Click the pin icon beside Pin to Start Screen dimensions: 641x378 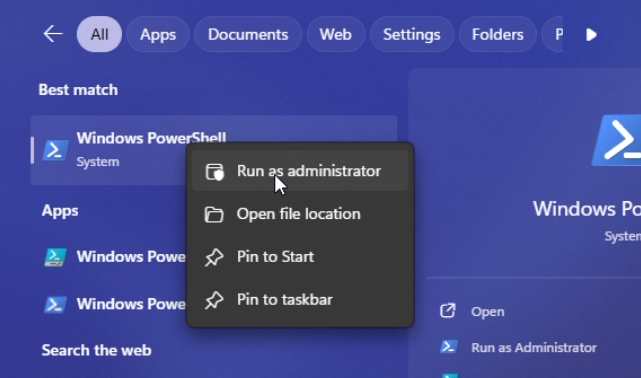click(x=214, y=257)
